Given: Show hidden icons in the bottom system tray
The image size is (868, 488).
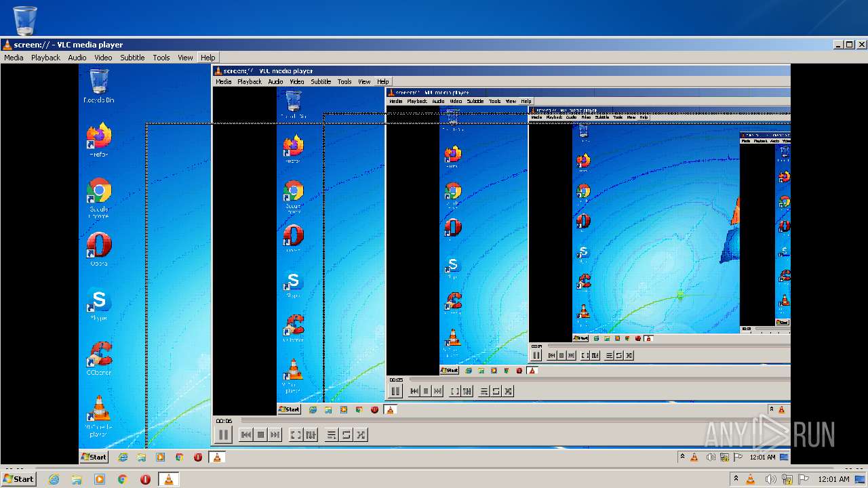Looking at the screenshot, I should click(x=736, y=479).
